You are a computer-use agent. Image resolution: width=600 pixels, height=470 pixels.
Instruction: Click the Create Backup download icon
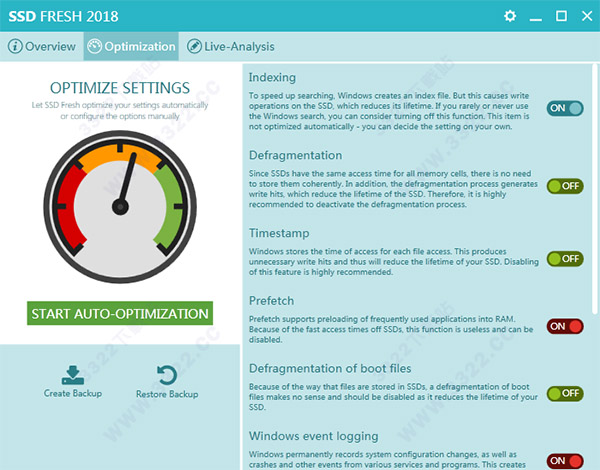coord(73,375)
